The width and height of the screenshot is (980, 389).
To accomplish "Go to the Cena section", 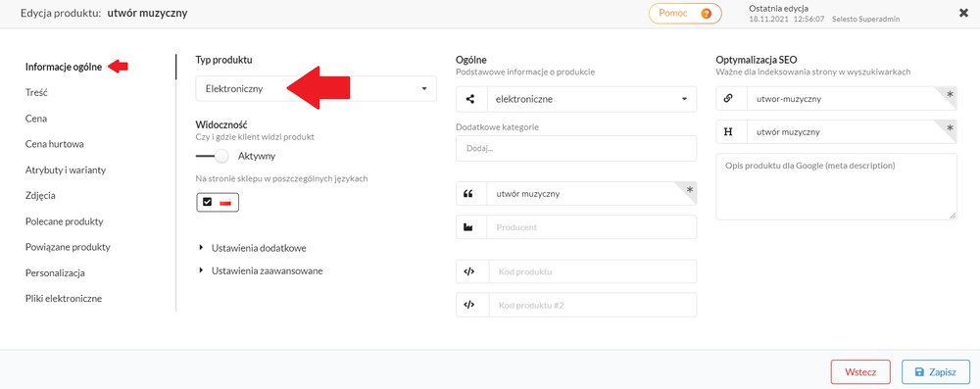I will pos(36,119).
